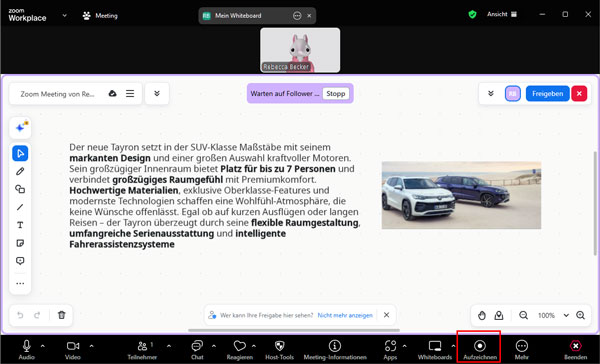Collapse the whiteboard title toolbar
This screenshot has width=600, height=364.
coord(157,93)
